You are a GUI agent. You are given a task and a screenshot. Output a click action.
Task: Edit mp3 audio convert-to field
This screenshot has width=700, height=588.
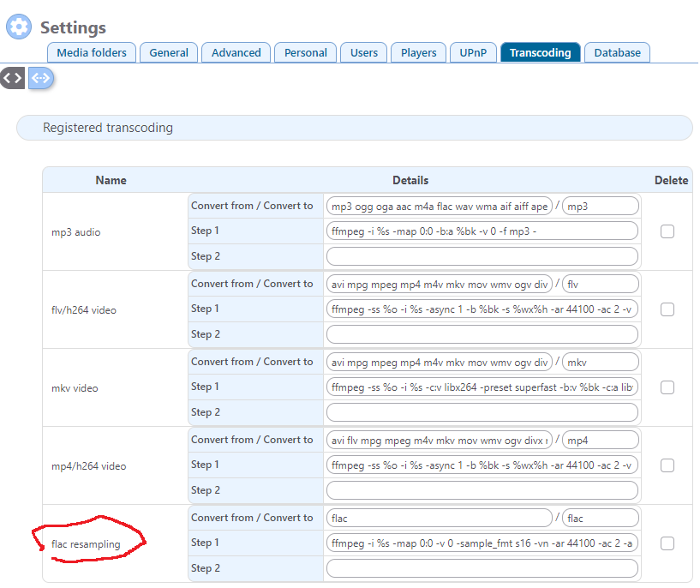pos(600,207)
